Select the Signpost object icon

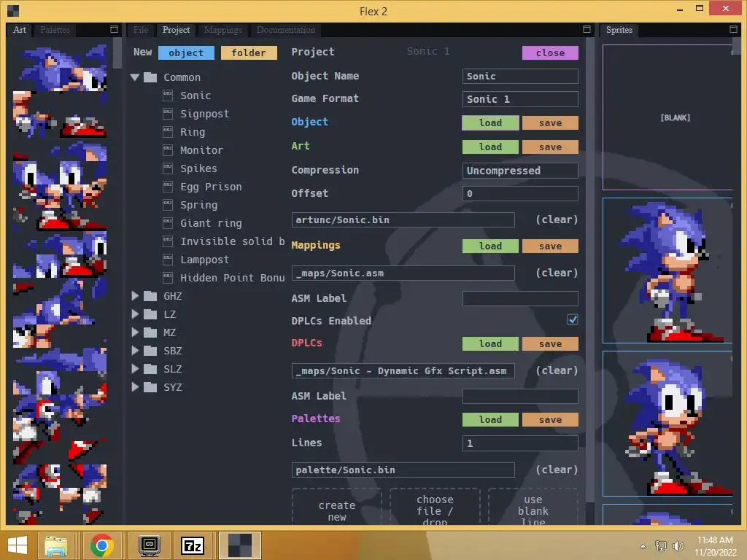[x=168, y=113]
